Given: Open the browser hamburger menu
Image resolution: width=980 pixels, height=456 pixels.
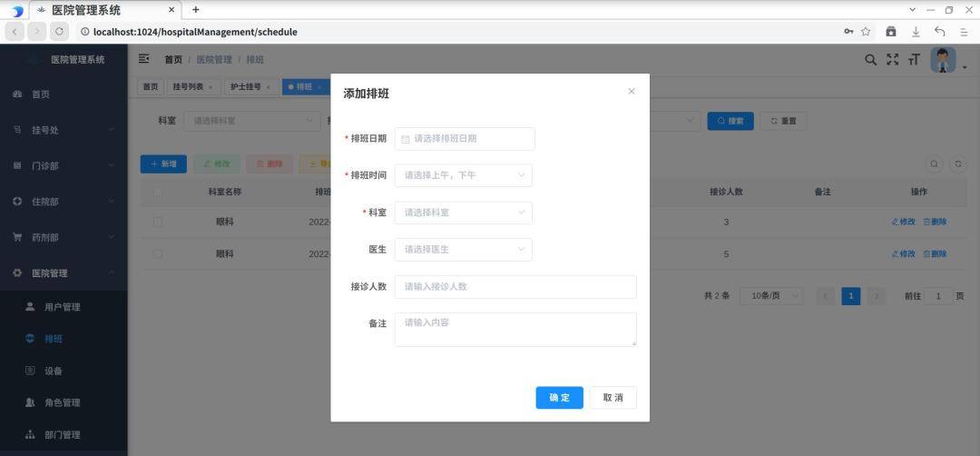Looking at the screenshot, I should click(964, 31).
